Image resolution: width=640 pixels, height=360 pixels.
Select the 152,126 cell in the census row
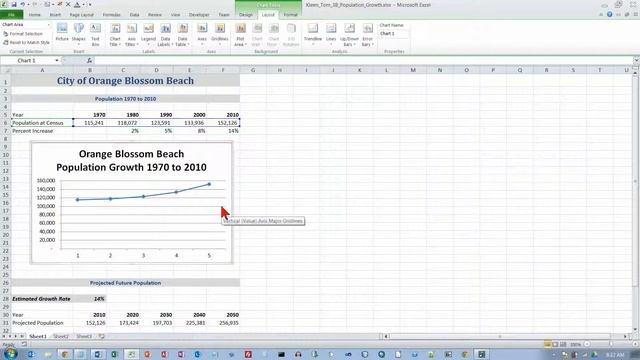pos(223,122)
